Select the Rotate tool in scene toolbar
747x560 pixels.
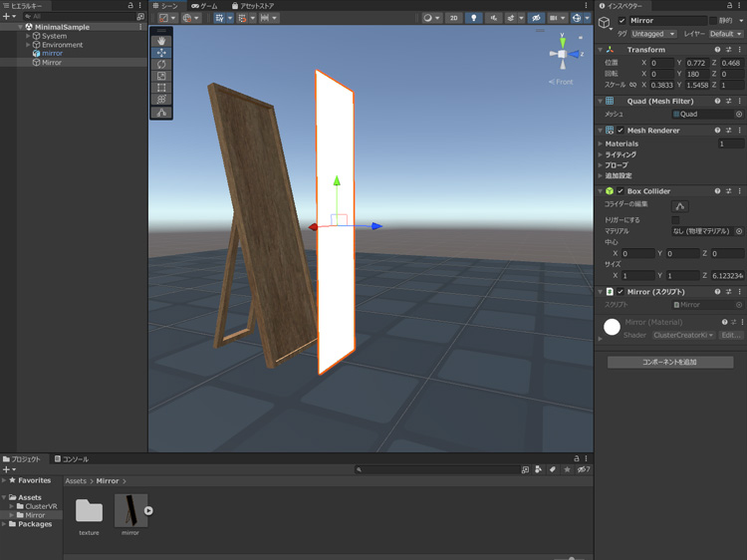click(x=161, y=65)
